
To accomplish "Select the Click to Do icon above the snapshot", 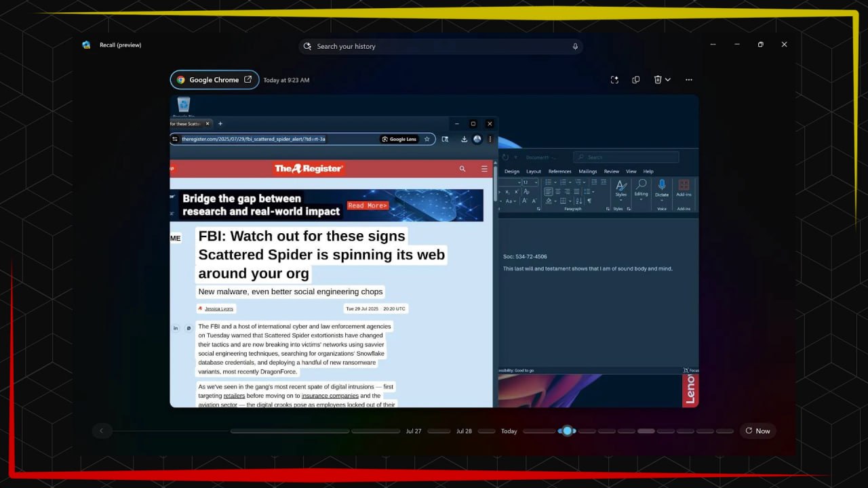I will click(x=614, y=79).
